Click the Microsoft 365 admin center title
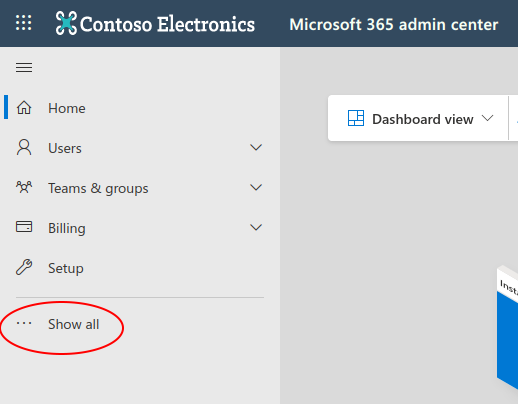518x404 pixels. (x=394, y=24)
